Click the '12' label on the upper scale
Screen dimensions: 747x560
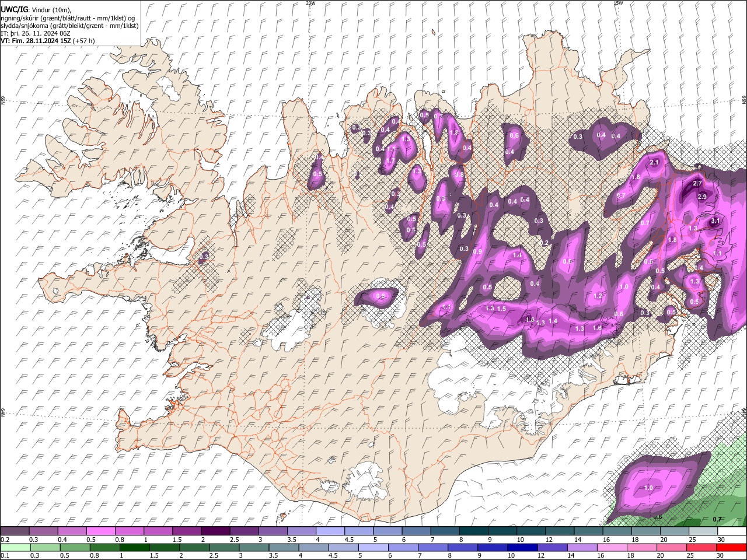[x=549, y=540]
